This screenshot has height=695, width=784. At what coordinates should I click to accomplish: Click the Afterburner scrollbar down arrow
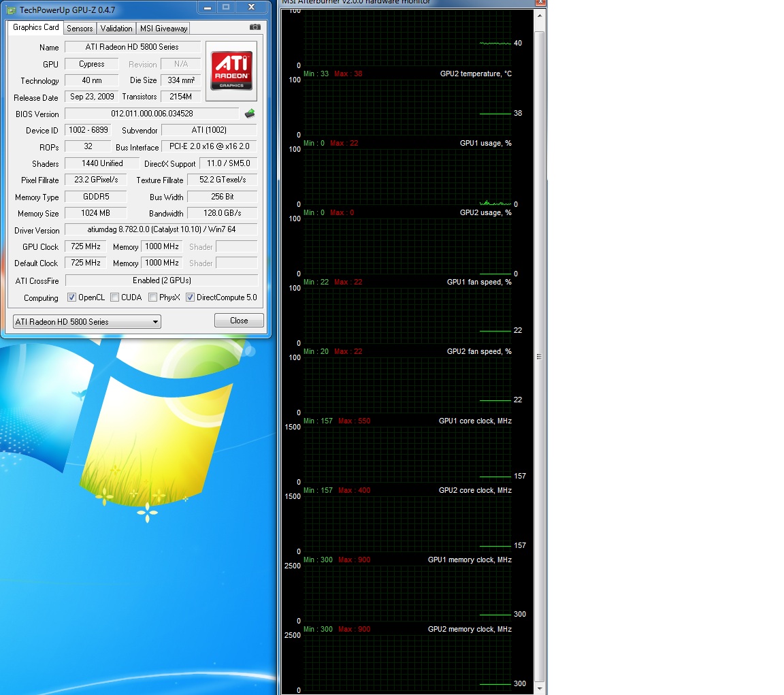[x=540, y=688]
